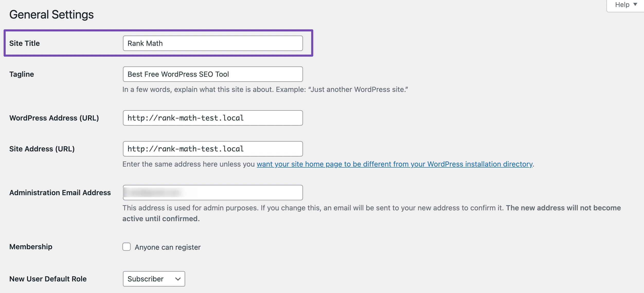Select the New User Default Role dropdown
644x293 pixels.
point(154,278)
